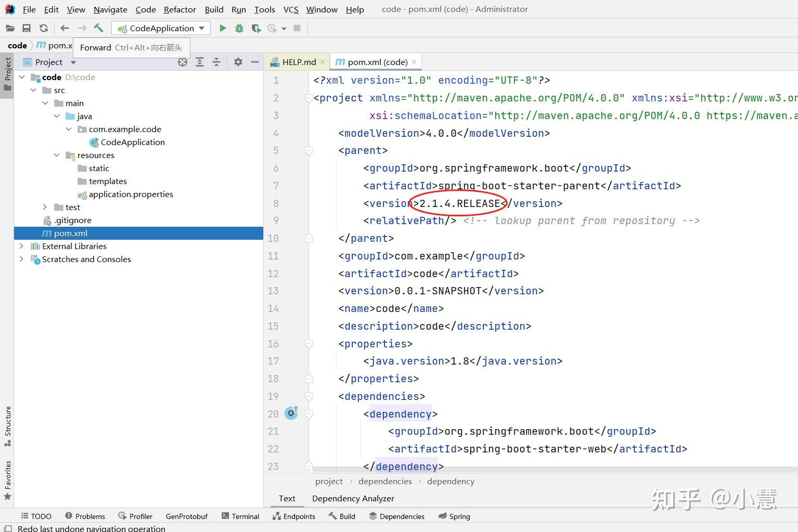
Task: Collapse all nodes in Project panel
Action: tap(216, 62)
